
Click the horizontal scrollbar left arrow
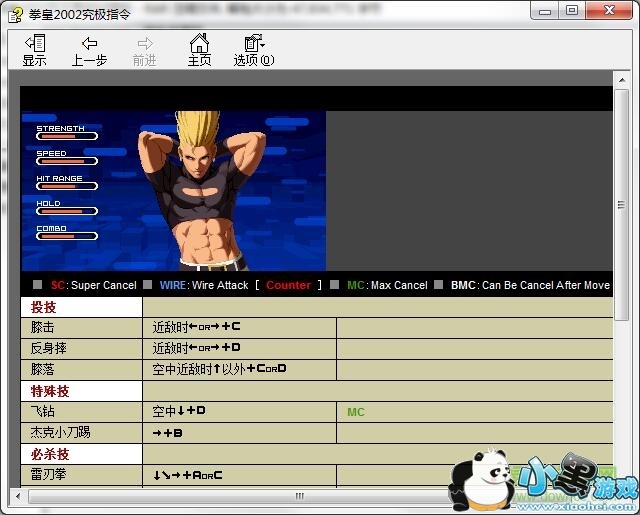[20, 496]
